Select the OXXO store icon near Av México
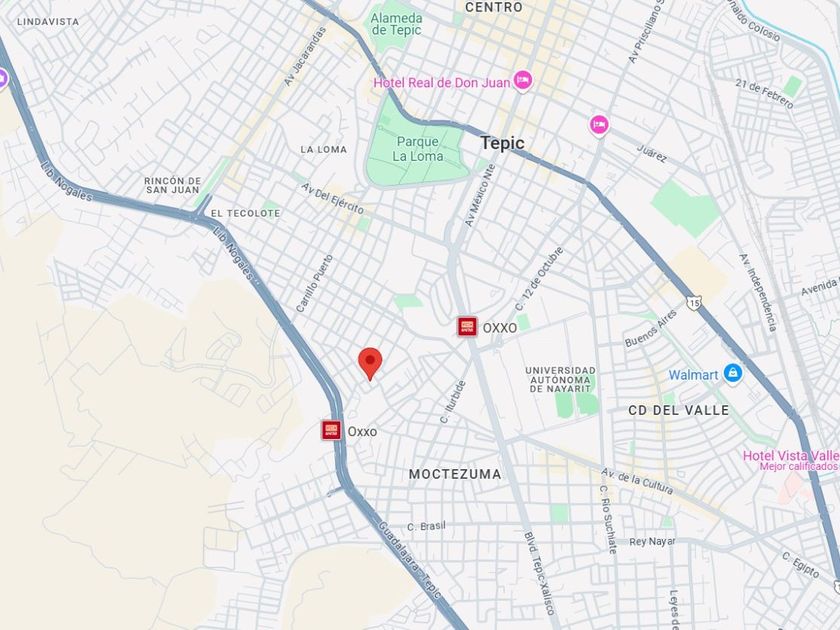 tap(467, 326)
